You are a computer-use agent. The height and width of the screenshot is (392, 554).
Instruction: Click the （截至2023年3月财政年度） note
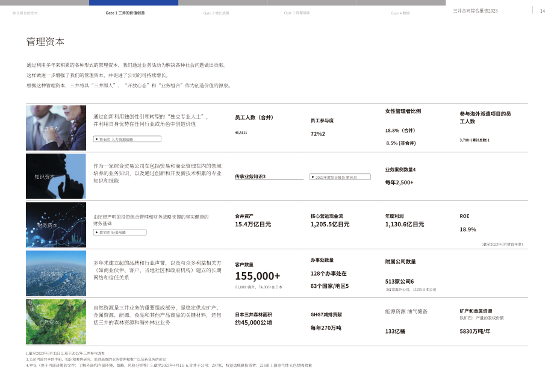click(502, 244)
